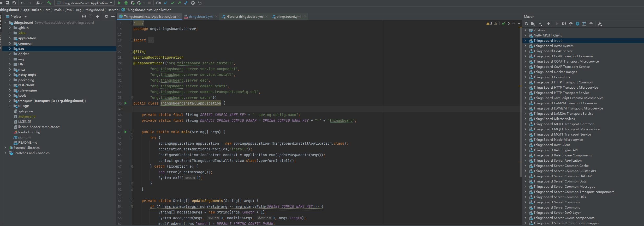Run ThingsboardServerApplication with the green play icon
This screenshot has width=644, height=226.
[x=119, y=3]
